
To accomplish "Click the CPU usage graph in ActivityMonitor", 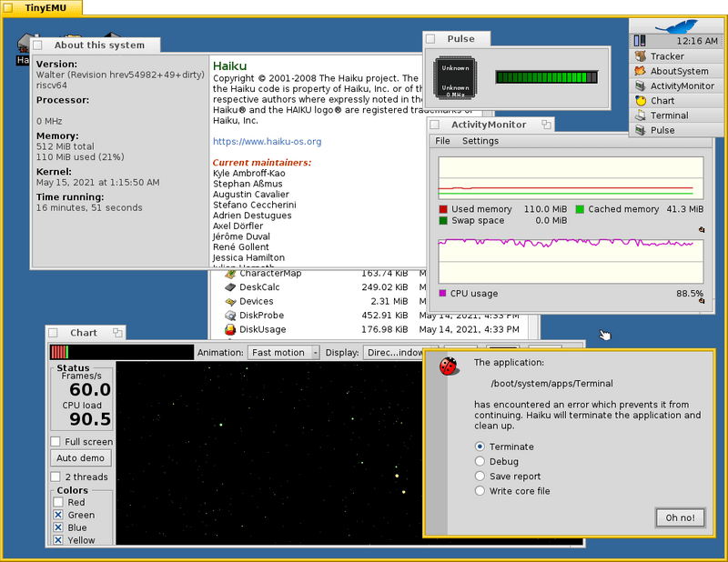I will point(571,262).
